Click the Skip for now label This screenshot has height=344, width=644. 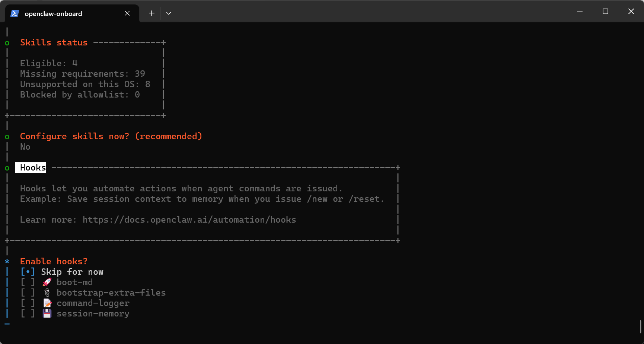(72, 272)
